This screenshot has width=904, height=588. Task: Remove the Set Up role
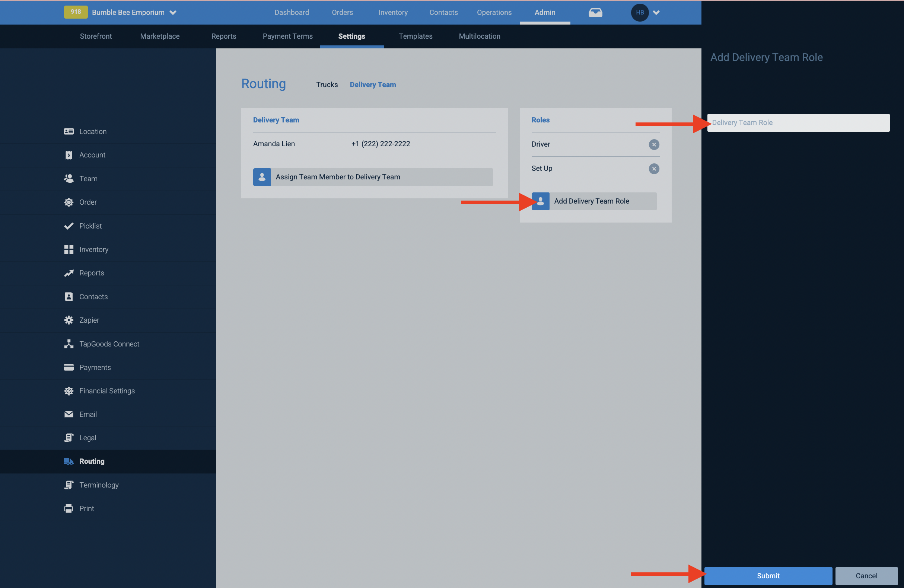[x=654, y=169]
